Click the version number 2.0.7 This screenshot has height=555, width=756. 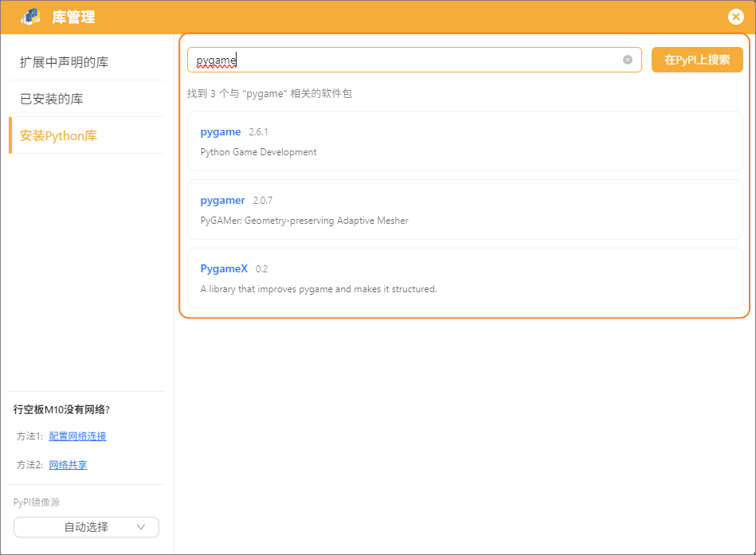coord(263,201)
